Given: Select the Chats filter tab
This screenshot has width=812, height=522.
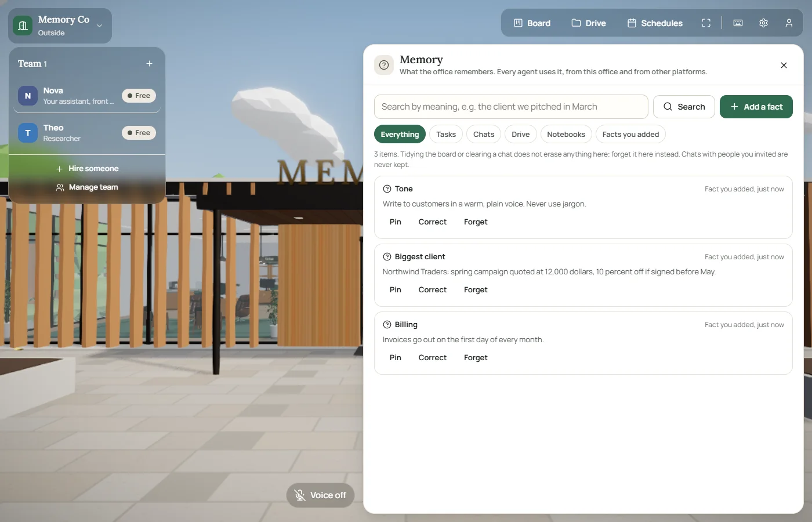Looking at the screenshot, I should coord(484,134).
